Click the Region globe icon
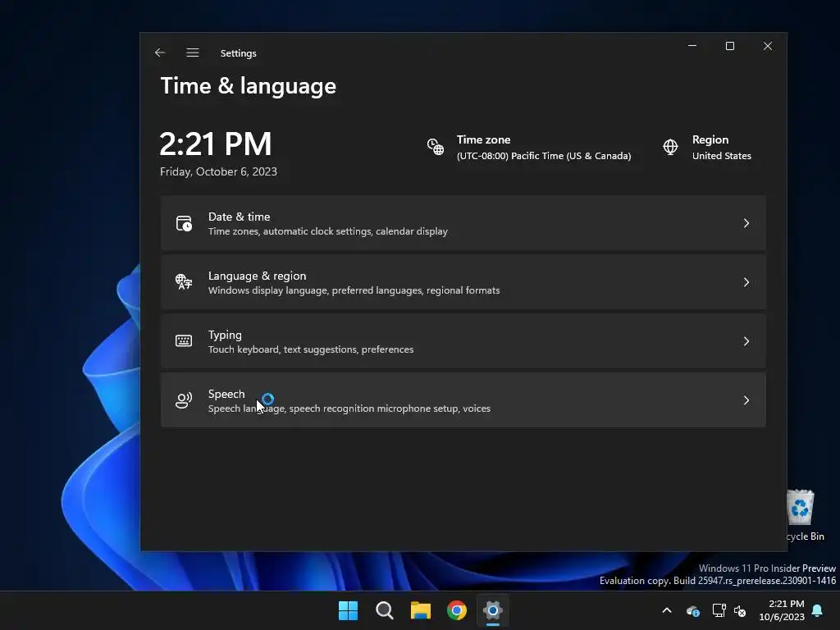 pyautogui.click(x=670, y=146)
